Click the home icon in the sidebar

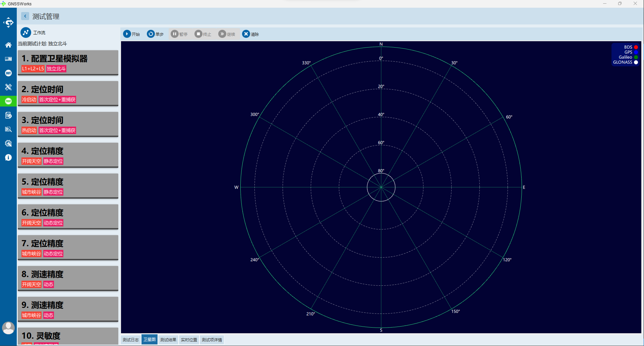8,45
